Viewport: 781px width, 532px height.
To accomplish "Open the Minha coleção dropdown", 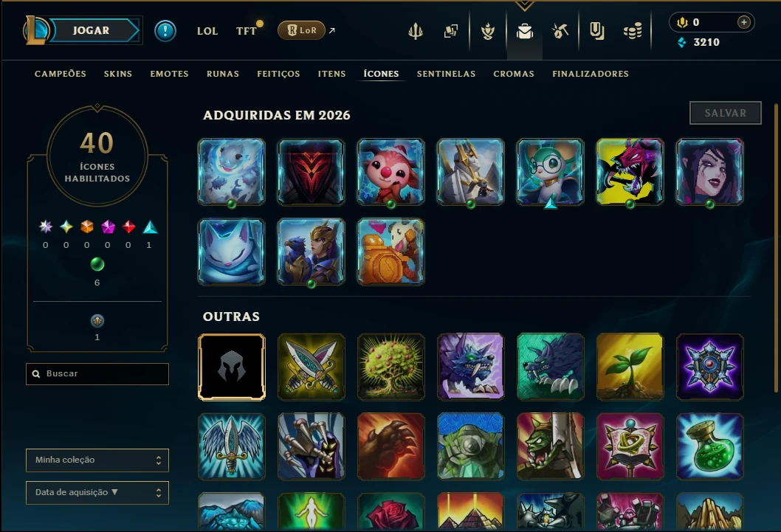I will pos(97,460).
